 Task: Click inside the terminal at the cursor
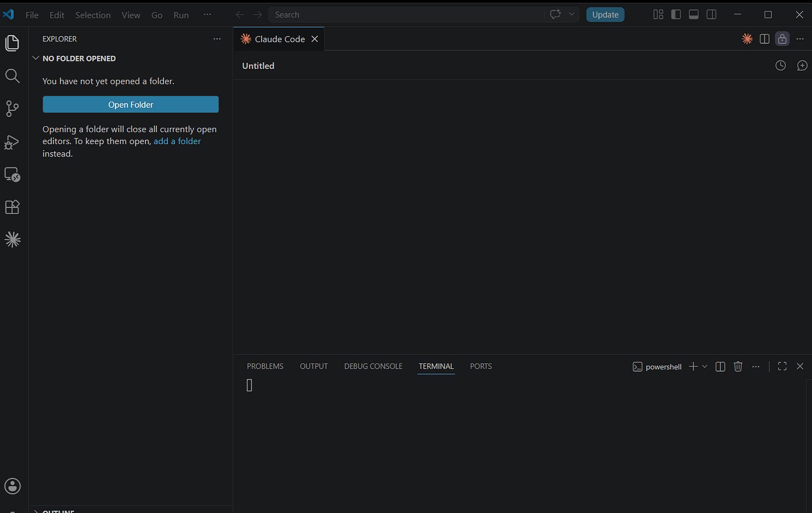coord(249,385)
